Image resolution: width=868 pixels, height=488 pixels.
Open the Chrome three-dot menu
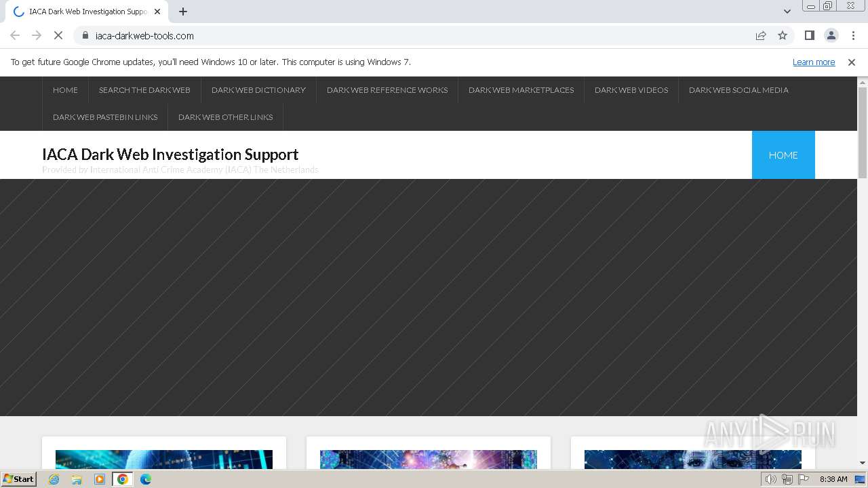coord(853,35)
